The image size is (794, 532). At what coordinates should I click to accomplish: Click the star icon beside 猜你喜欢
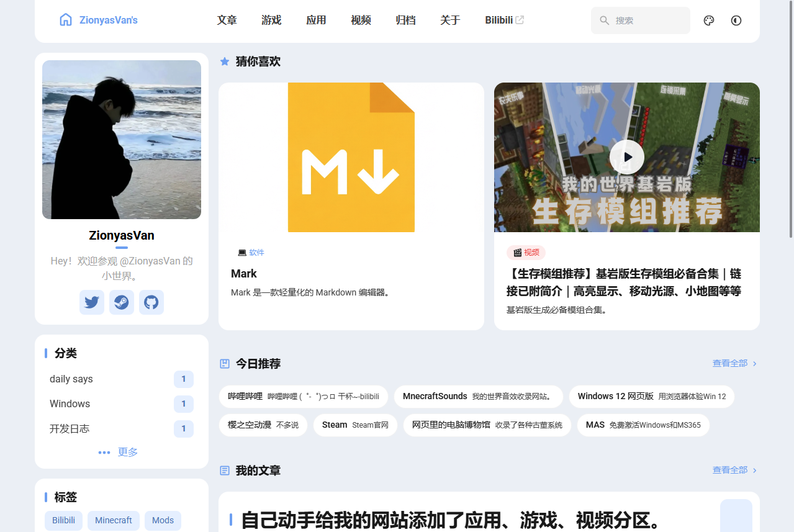point(225,61)
